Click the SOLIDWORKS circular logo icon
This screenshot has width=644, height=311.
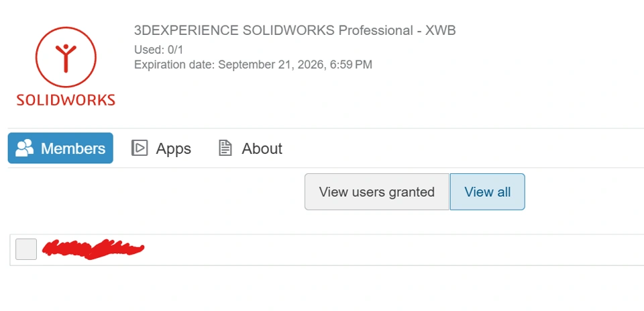point(66,56)
